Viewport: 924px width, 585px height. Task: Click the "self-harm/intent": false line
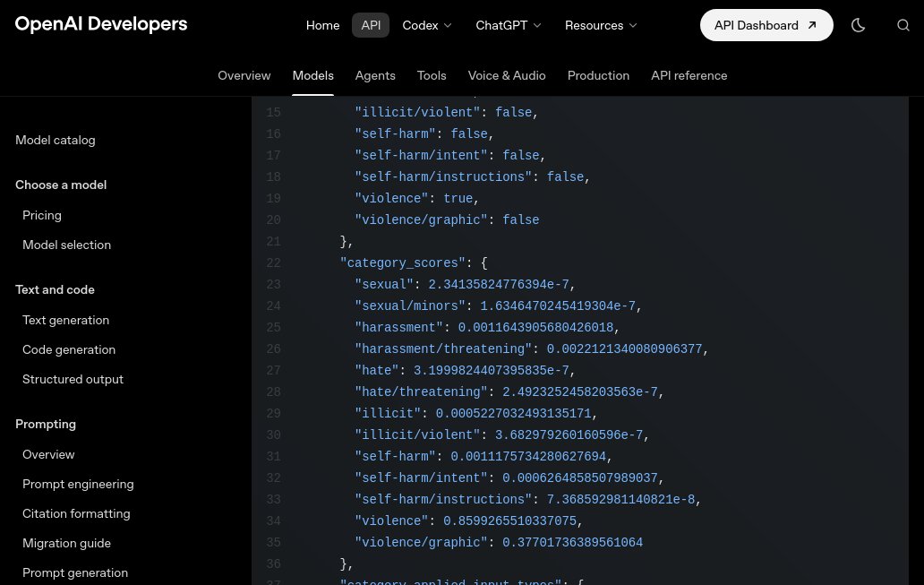(x=450, y=156)
